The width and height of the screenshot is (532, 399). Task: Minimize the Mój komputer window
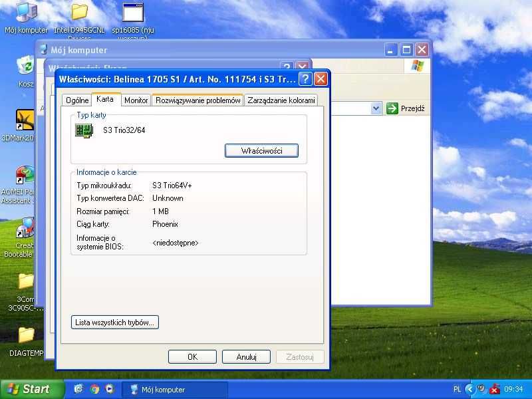pos(391,50)
